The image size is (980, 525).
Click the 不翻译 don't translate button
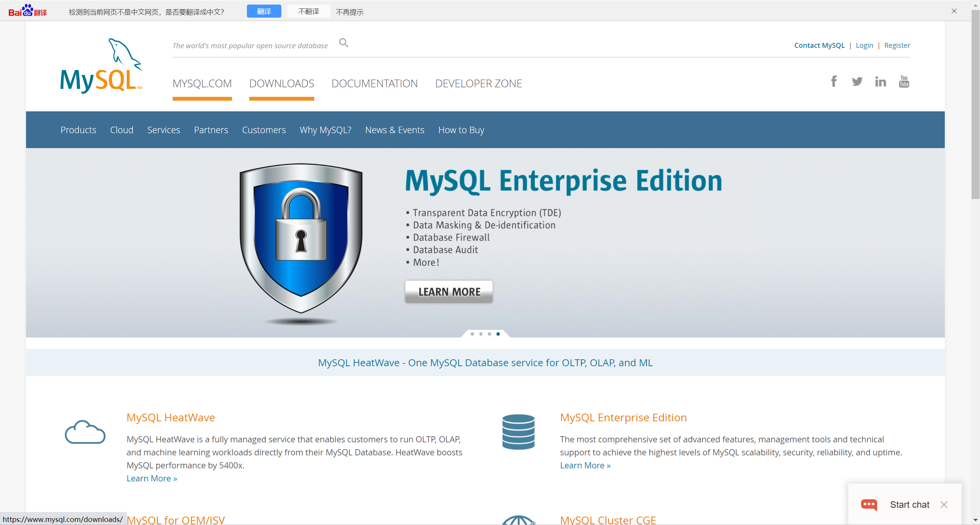pos(309,11)
